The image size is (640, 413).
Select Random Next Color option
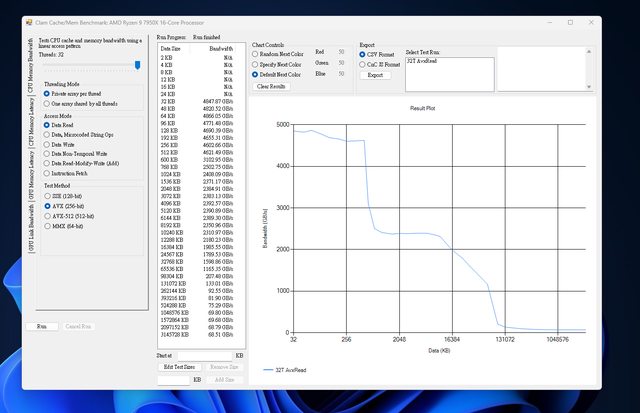(x=257, y=53)
